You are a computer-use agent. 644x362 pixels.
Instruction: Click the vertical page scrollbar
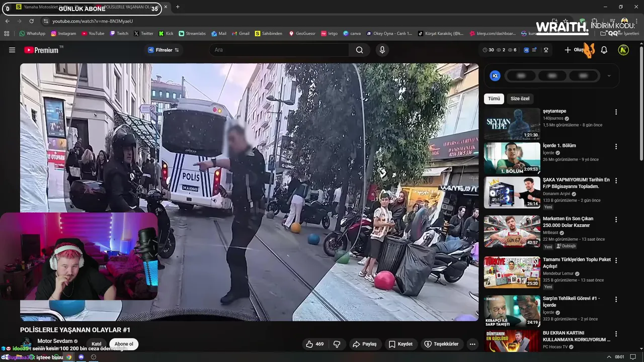click(x=641, y=103)
